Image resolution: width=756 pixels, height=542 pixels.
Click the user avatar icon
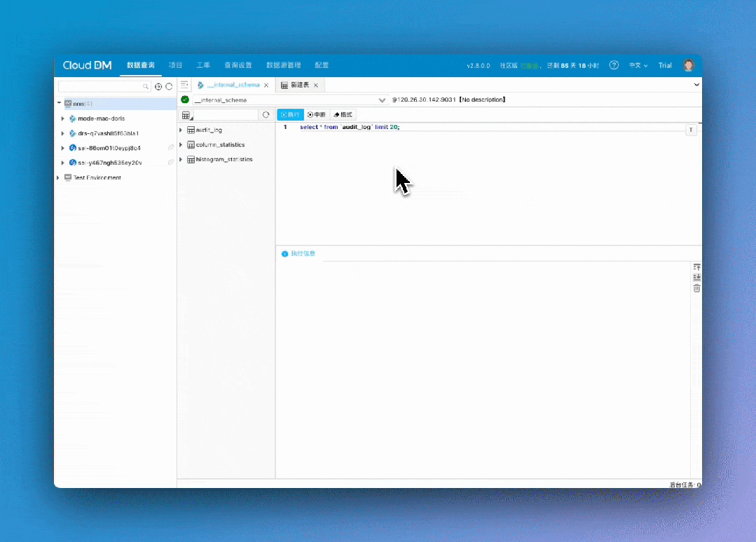[x=689, y=65]
